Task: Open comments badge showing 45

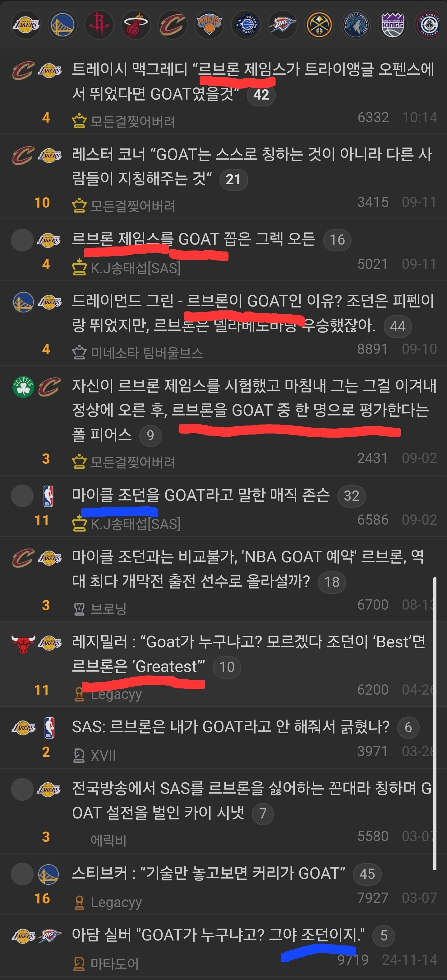Action: click(367, 874)
